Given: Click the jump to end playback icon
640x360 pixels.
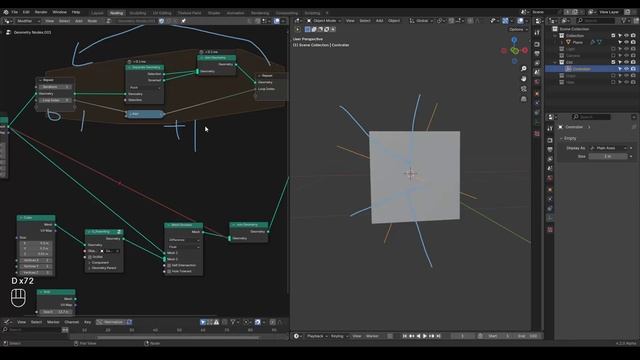Looking at the screenshot, I should coord(438,336).
